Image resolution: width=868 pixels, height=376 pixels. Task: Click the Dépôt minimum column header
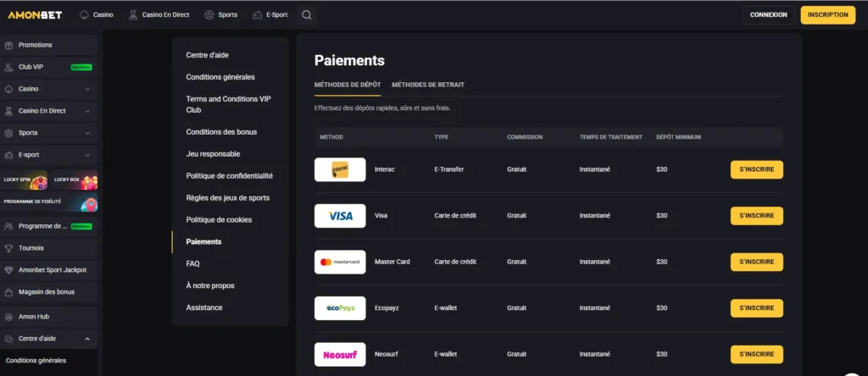click(x=679, y=137)
